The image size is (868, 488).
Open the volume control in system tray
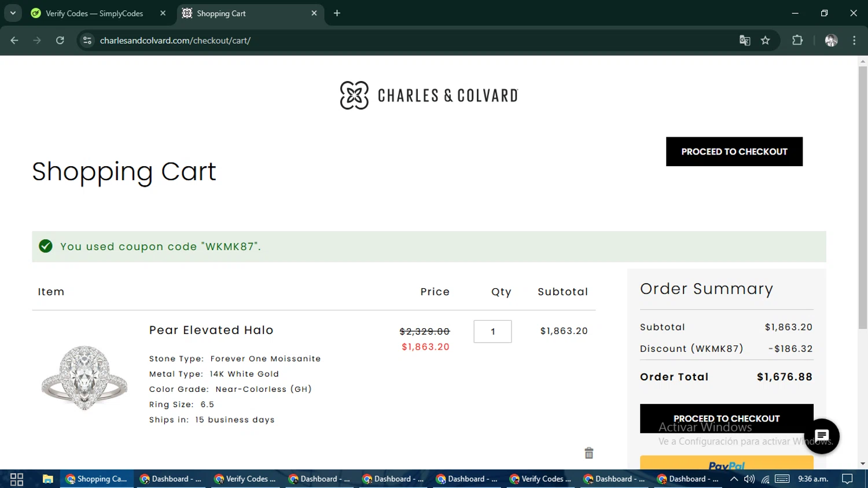[x=749, y=479]
